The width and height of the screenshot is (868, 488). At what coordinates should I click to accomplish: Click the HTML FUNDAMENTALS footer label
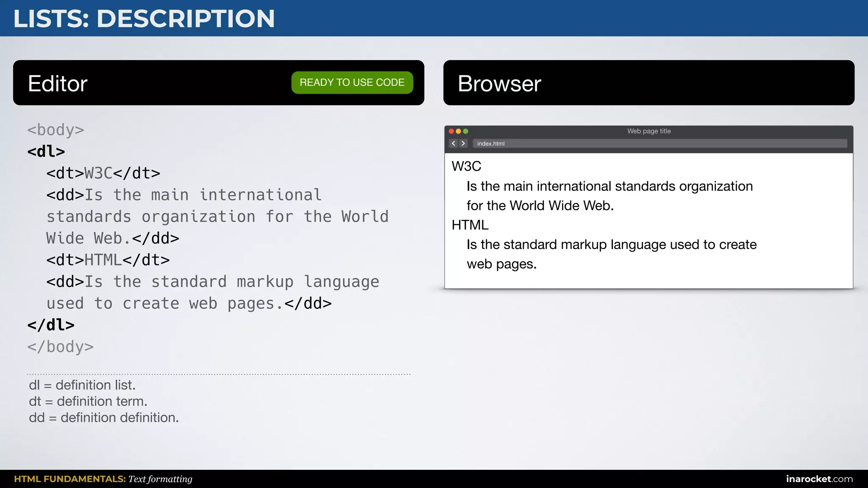point(70,479)
